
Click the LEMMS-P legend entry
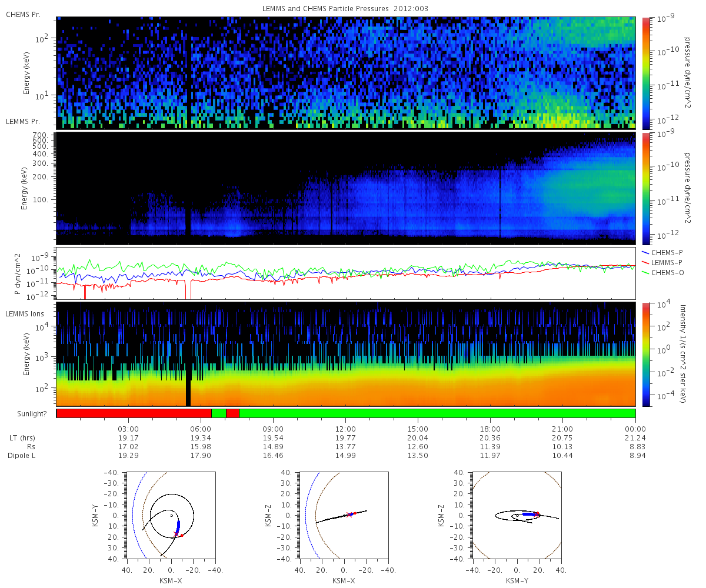[663, 262]
